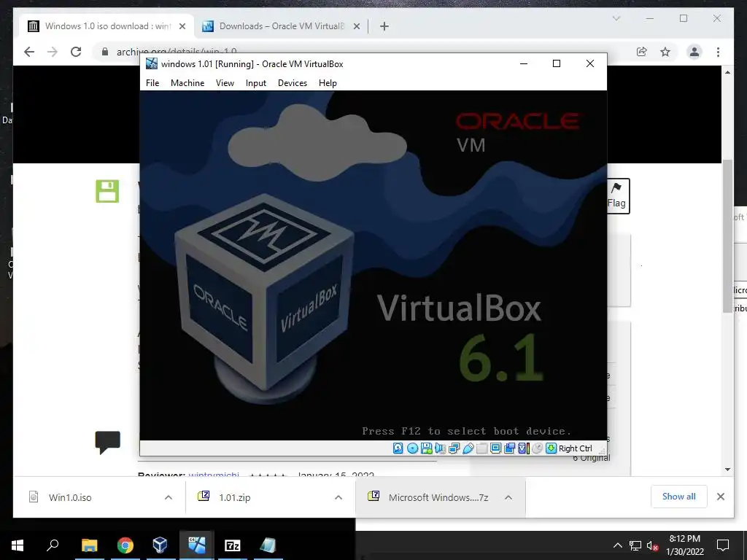Open the tab search dropdown in Chrome
Viewport: 747px width, 560px height.
click(x=616, y=18)
